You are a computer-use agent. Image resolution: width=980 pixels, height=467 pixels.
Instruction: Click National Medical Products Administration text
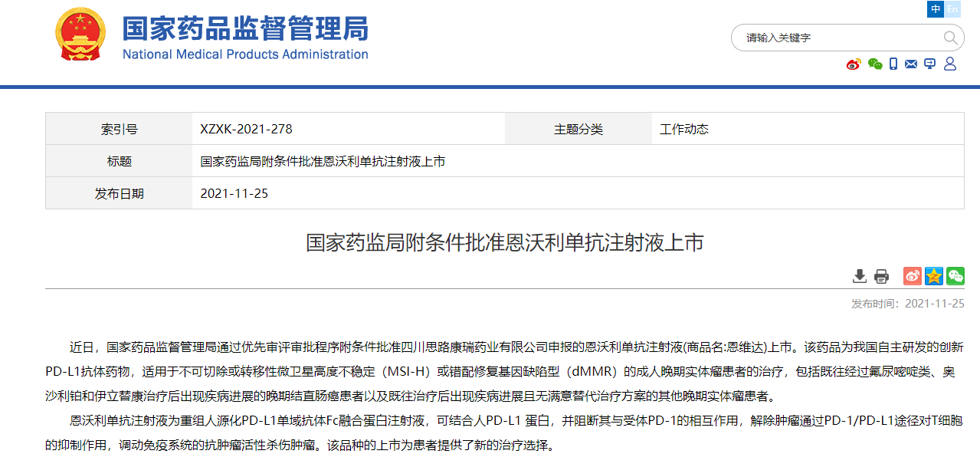245,54
